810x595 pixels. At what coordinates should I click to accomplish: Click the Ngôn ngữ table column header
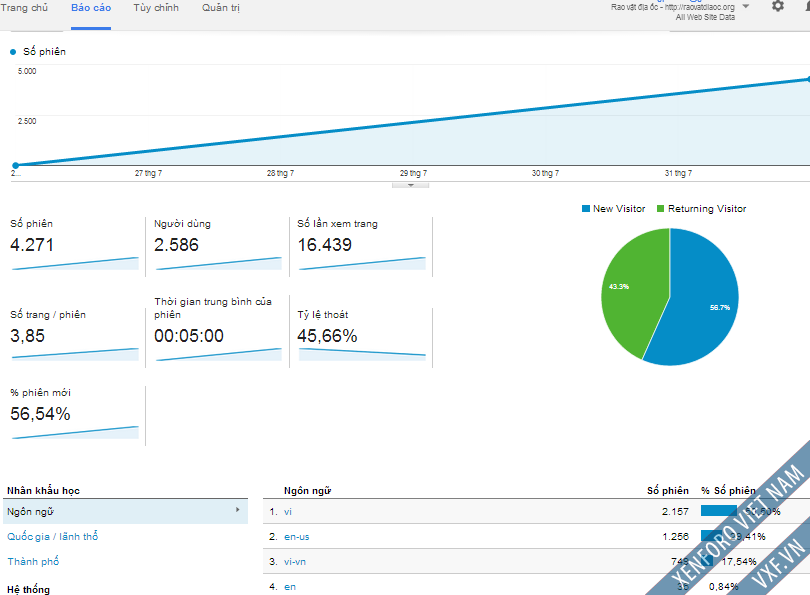(x=307, y=490)
